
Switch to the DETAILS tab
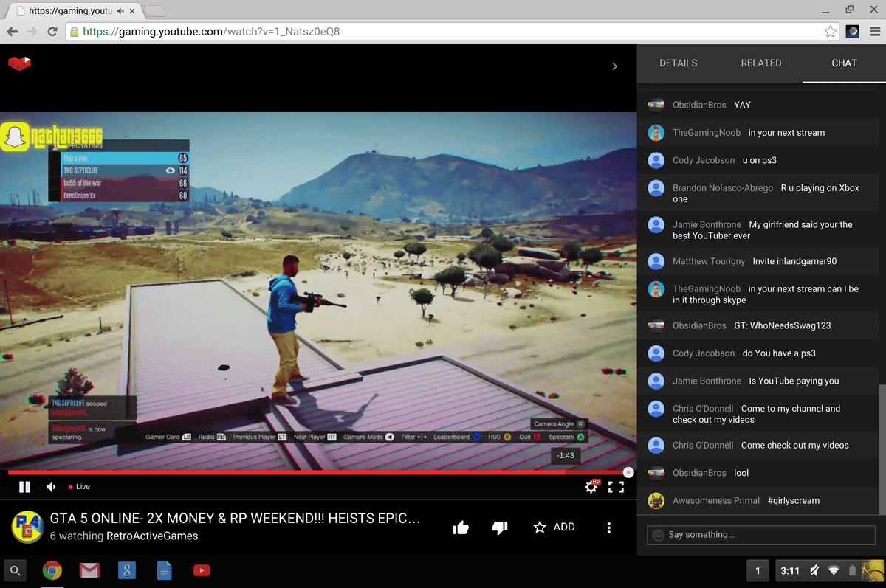pos(678,63)
